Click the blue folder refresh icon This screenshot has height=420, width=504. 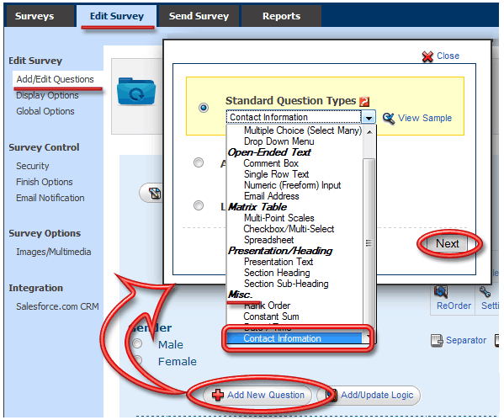point(136,92)
